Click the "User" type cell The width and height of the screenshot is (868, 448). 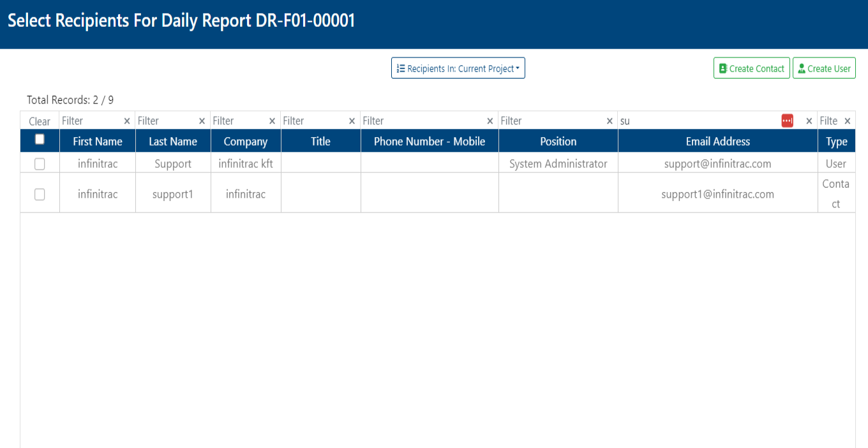(836, 164)
